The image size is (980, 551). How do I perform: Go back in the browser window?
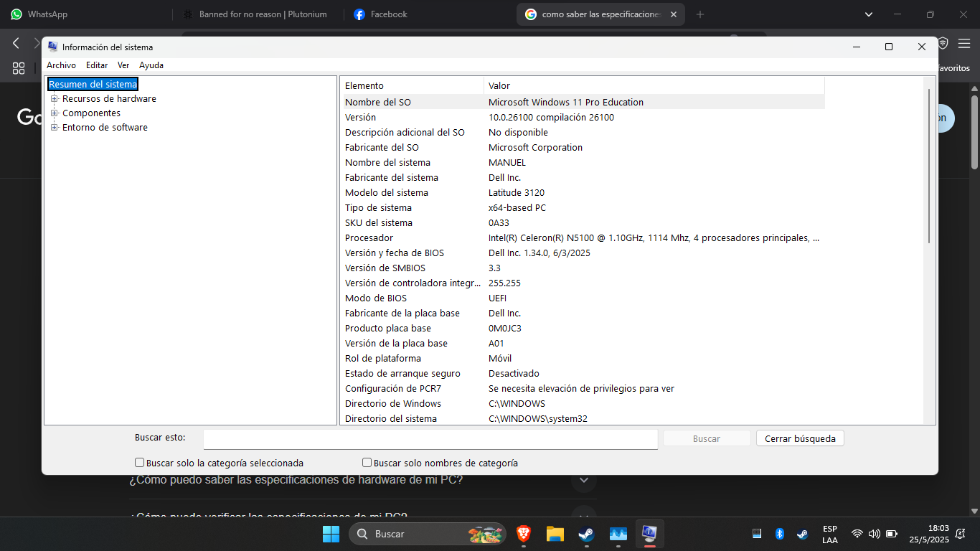click(x=16, y=44)
